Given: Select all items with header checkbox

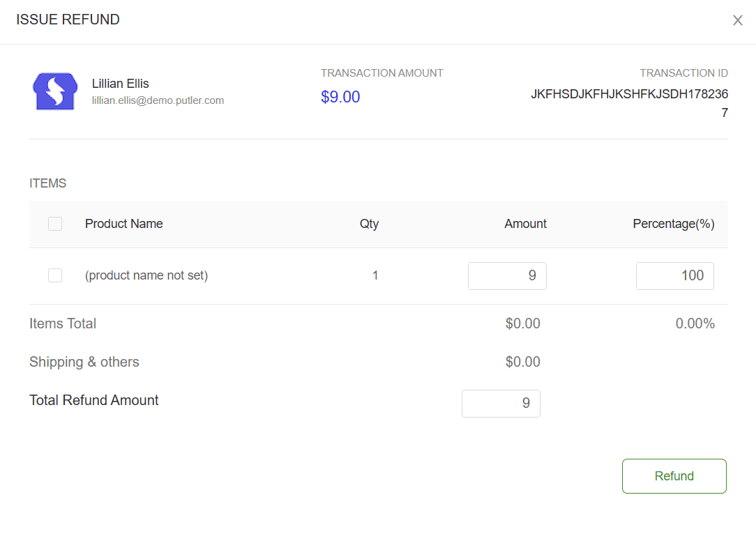Looking at the screenshot, I should click(55, 224).
